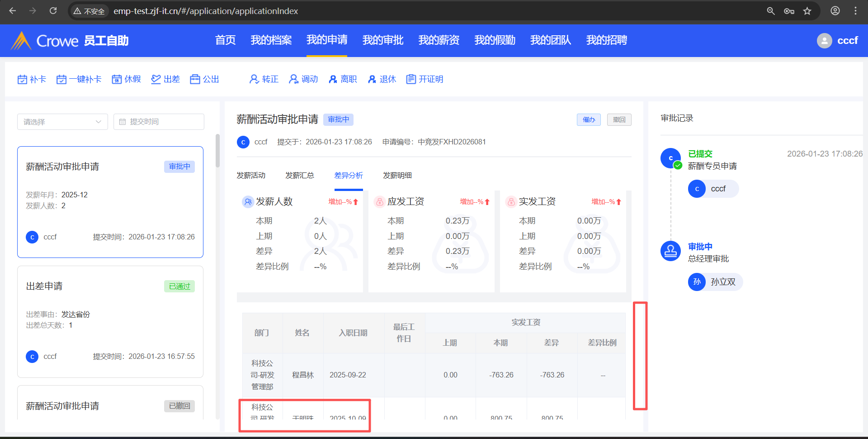Reload the page in browser

[x=53, y=11]
